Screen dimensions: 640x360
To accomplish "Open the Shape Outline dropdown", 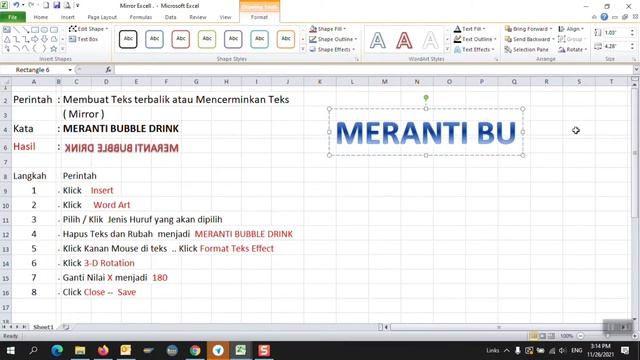I will pos(333,39).
